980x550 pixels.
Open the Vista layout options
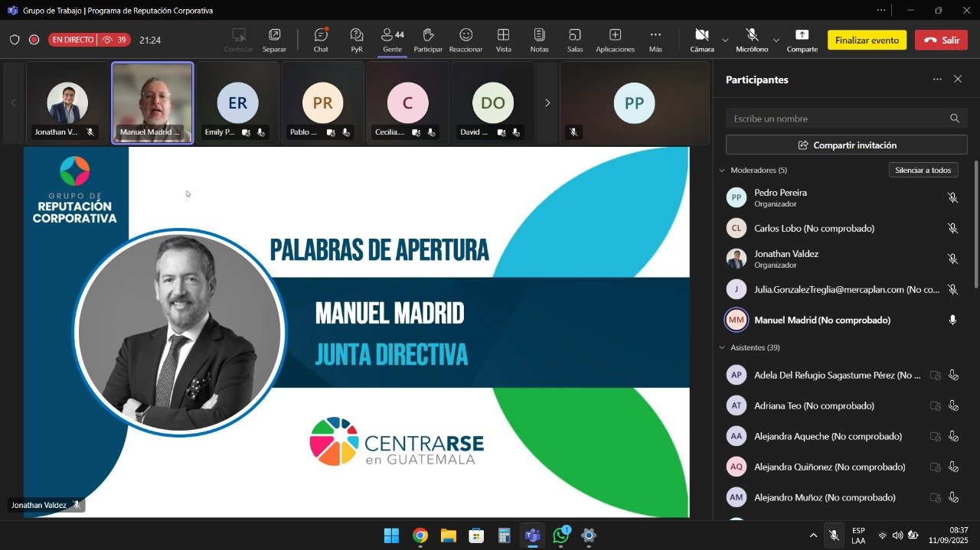[x=503, y=40]
